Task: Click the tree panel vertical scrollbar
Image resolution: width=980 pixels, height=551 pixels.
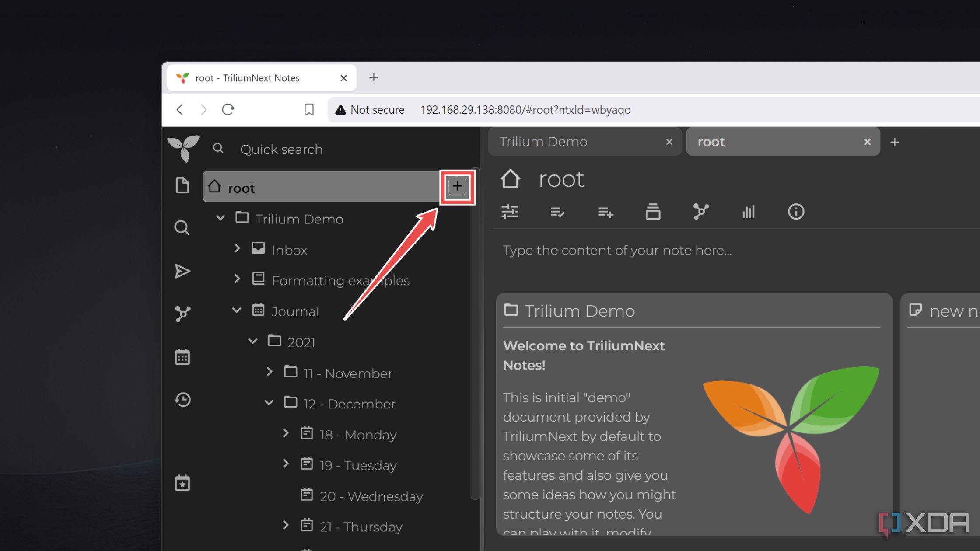Action: [475, 335]
